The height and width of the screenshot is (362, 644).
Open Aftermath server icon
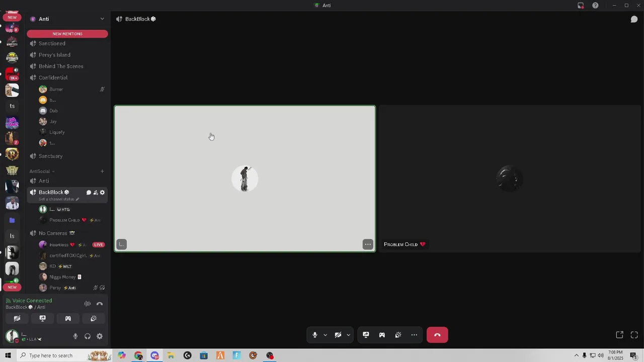(12, 57)
